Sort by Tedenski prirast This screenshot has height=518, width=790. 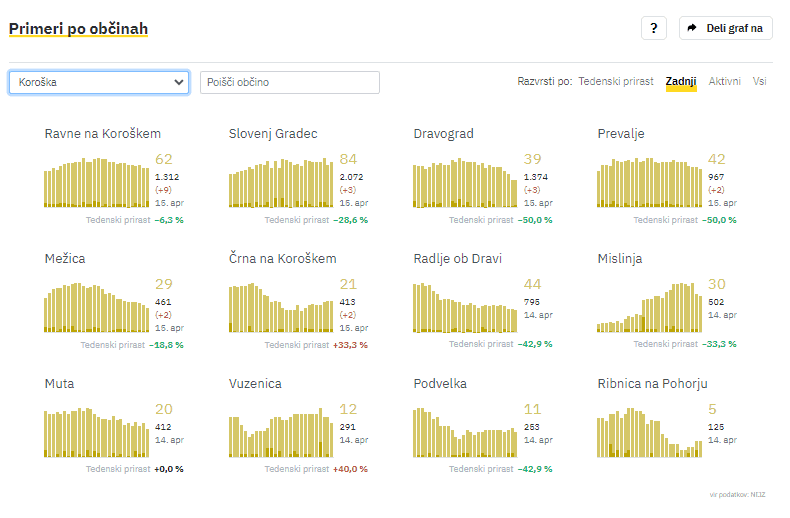[x=616, y=81]
